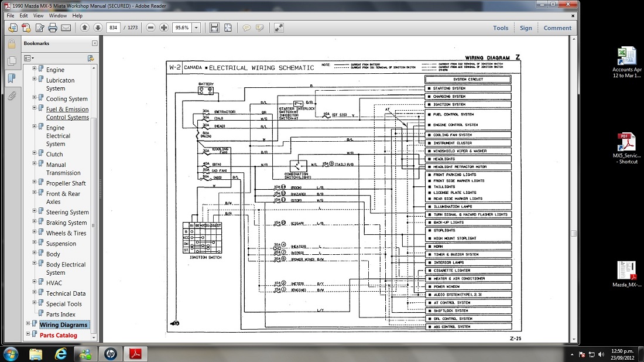
Task: Select Manual Transmission bookmark
Action: pyautogui.click(x=63, y=169)
